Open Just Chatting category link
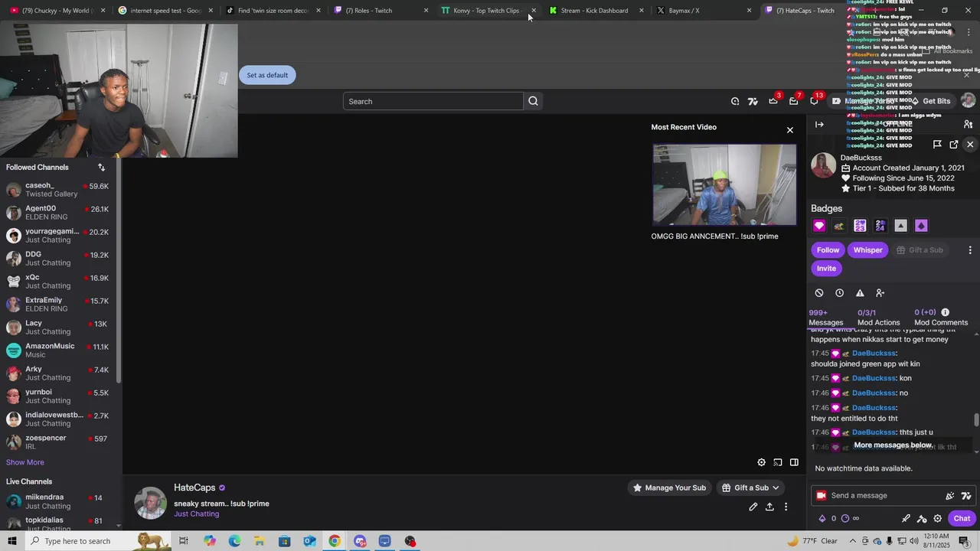Viewport: 980px width, 551px height. pyautogui.click(x=196, y=514)
